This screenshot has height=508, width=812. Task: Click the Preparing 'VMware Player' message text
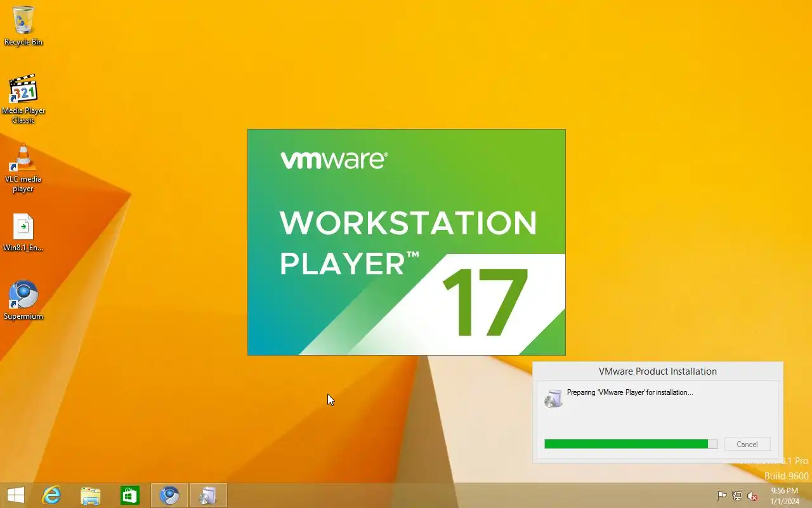point(630,392)
